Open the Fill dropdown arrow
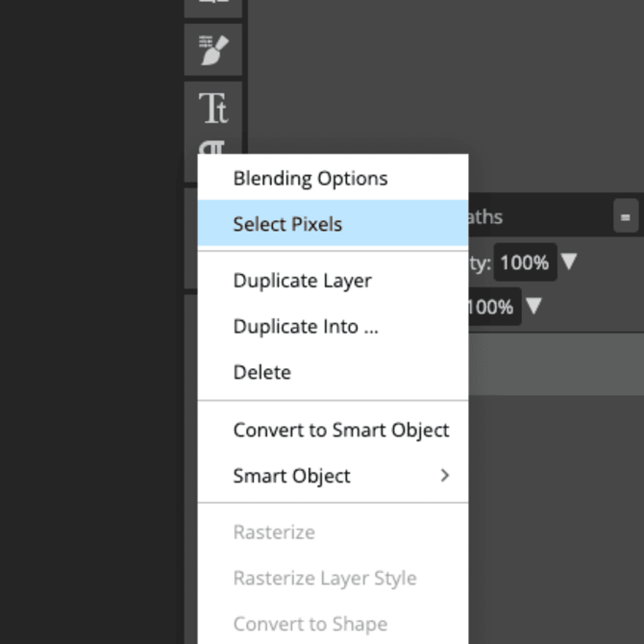 (x=533, y=307)
